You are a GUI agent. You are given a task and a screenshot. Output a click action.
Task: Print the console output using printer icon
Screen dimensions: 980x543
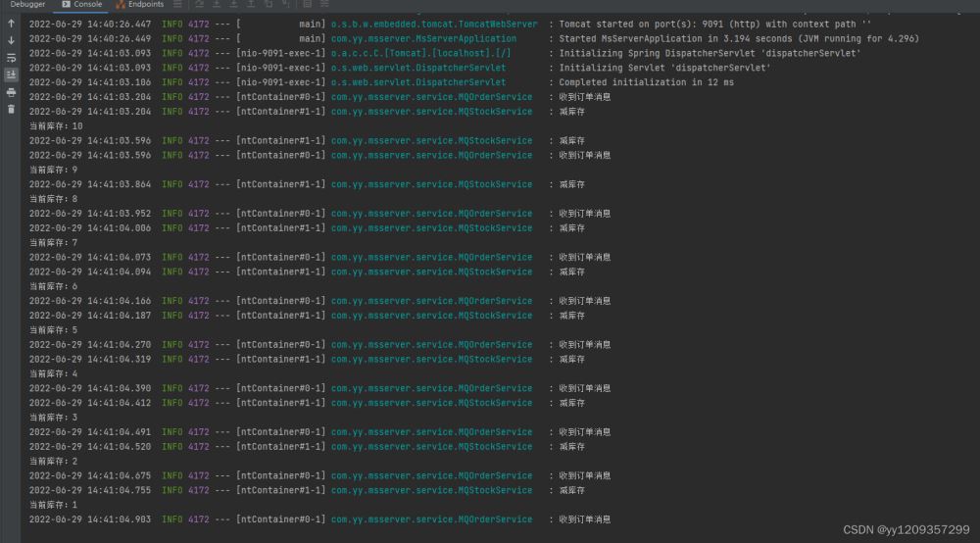click(11, 92)
